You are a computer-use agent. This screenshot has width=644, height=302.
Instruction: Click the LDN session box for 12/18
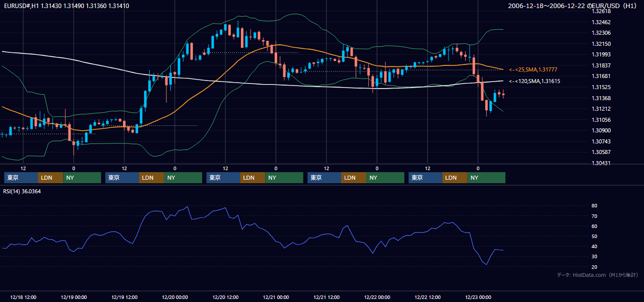click(x=50, y=178)
